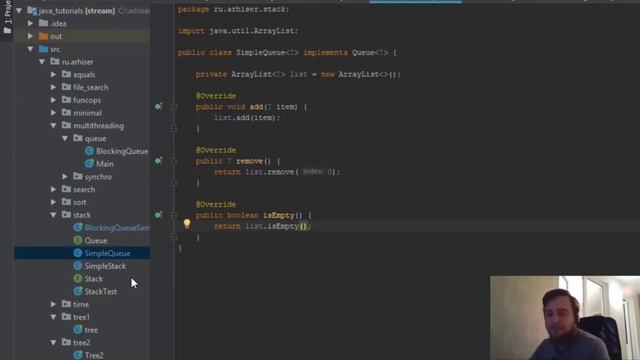Place cursor in the list.isEmpty() return line

click(x=262, y=226)
